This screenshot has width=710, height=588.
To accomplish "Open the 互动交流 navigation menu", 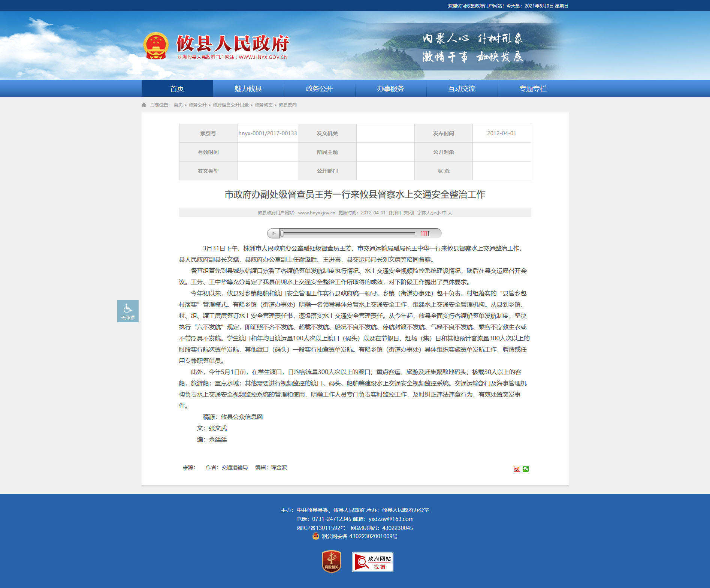I will click(x=462, y=88).
